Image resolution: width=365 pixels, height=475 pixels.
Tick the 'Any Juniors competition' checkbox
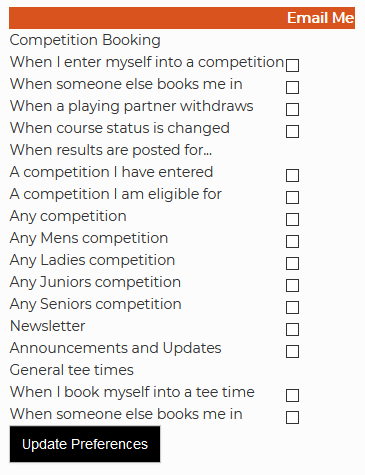coord(292,285)
